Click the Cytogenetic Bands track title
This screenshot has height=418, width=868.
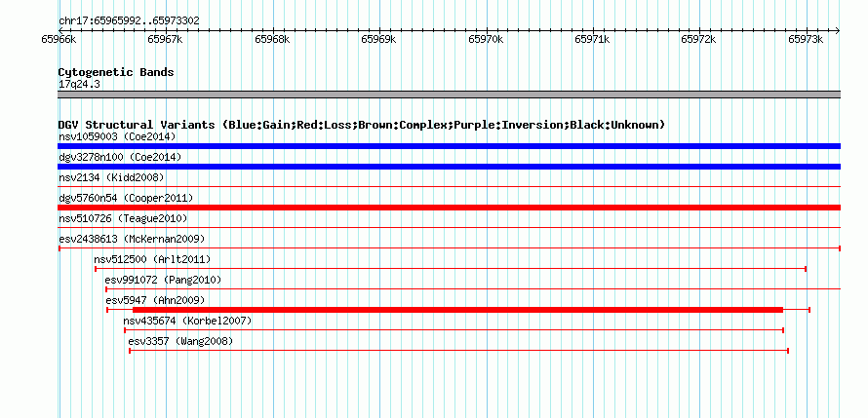[x=116, y=72]
